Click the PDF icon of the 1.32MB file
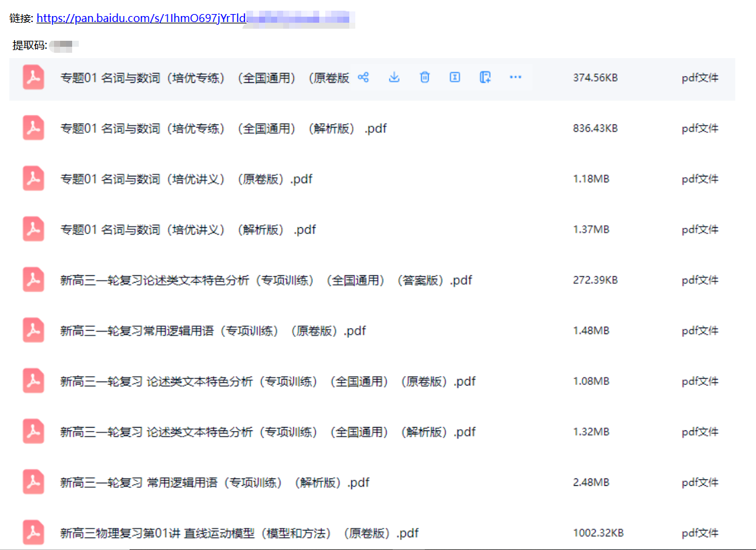Image resolution: width=756 pixels, height=550 pixels. tap(33, 432)
